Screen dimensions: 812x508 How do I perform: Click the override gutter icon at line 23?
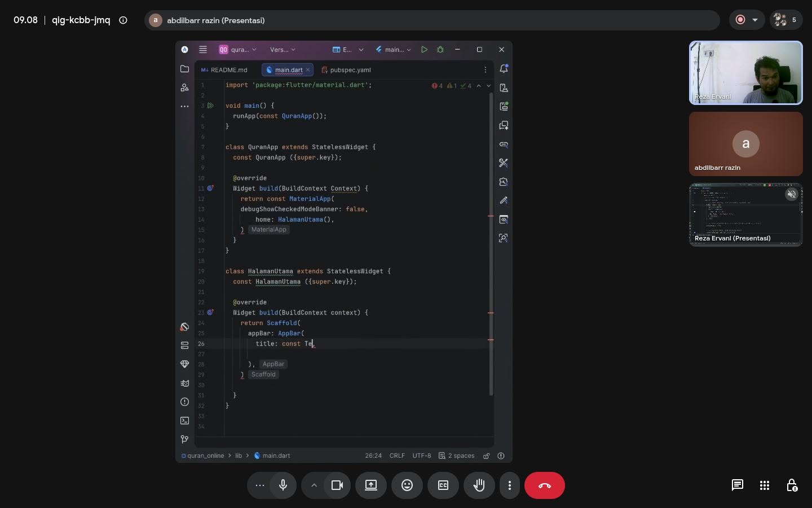210,312
